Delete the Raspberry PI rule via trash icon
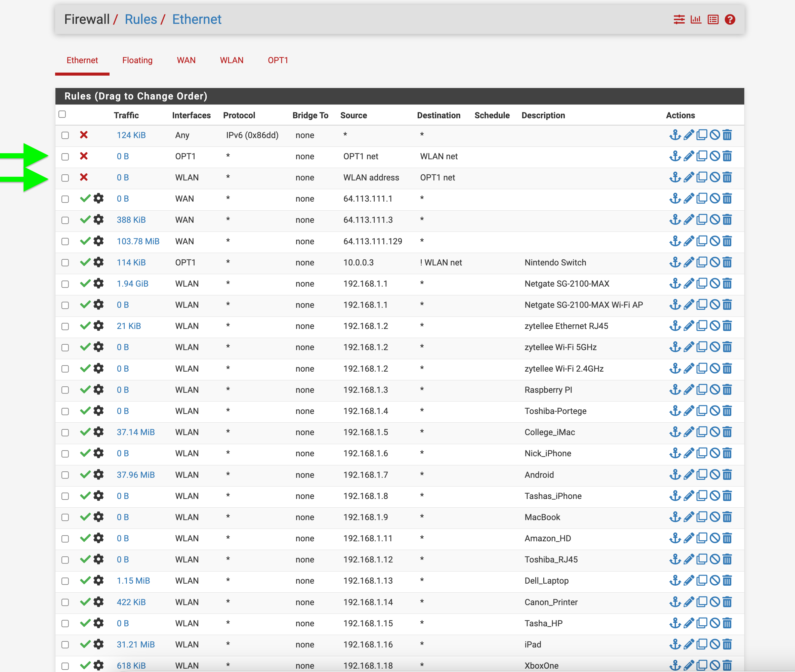Viewport: 795px width, 672px height. tap(727, 390)
